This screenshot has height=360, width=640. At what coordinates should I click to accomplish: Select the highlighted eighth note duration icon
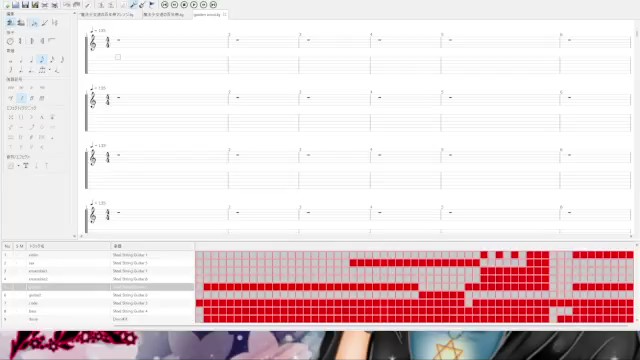coord(42,60)
